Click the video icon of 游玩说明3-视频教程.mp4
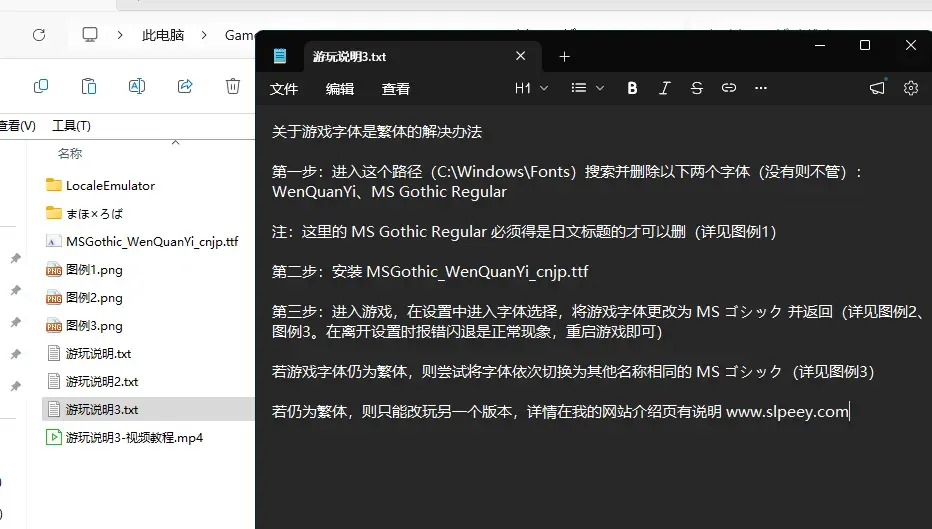Viewport: 932px width, 529px height. (54, 437)
